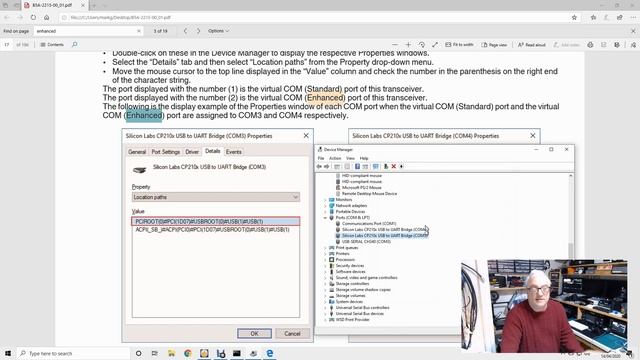The height and width of the screenshot is (360, 640).
Task: Click green Update driver icon in Device Manager
Action: pos(386,167)
